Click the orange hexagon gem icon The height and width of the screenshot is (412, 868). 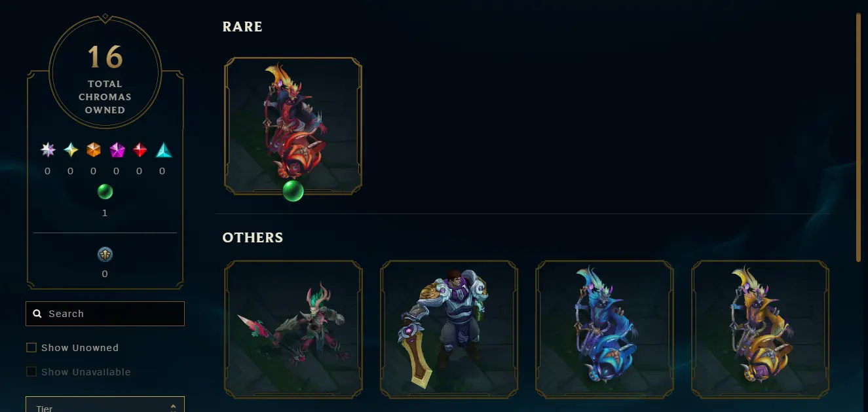[94, 150]
